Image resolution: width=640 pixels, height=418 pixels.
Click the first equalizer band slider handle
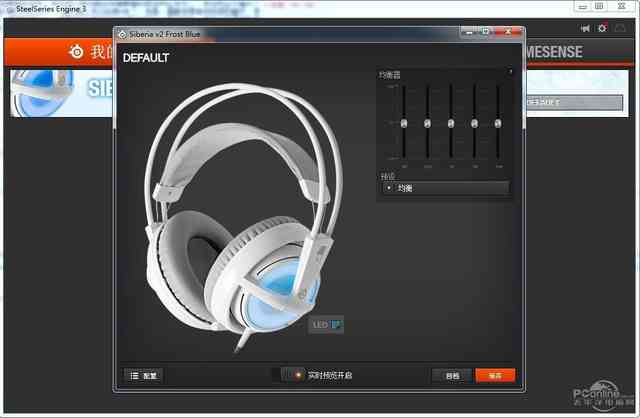(404, 123)
